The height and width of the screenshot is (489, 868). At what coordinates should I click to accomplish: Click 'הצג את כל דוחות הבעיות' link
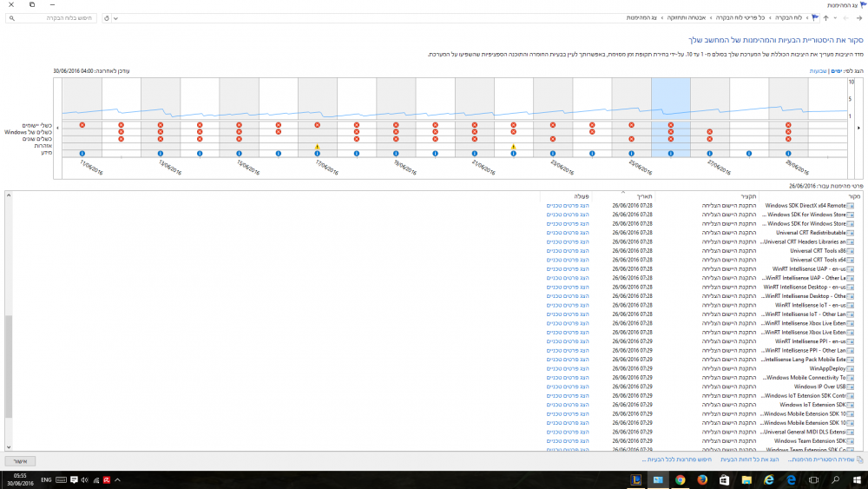point(750,459)
